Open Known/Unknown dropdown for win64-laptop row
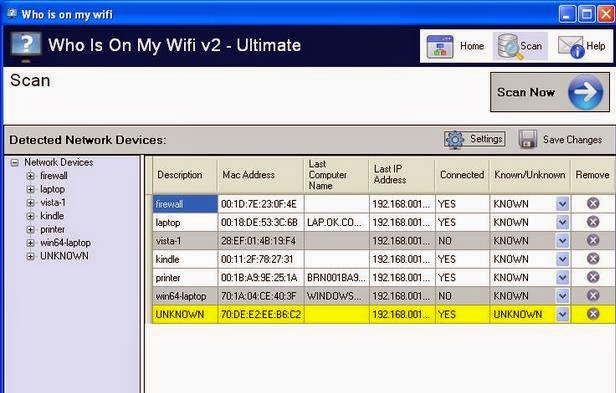 pos(563,296)
